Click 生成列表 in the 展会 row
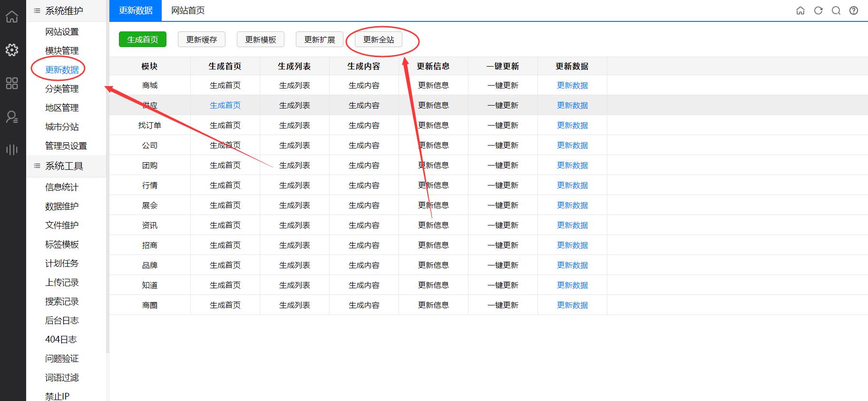Screen dimensions: 868x401 (x=294, y=205)
